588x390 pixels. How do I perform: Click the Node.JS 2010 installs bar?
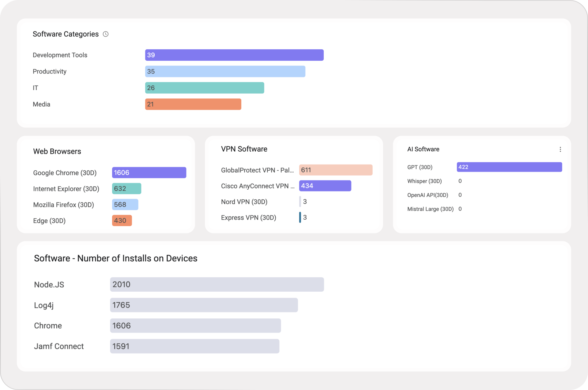point(217,284)
